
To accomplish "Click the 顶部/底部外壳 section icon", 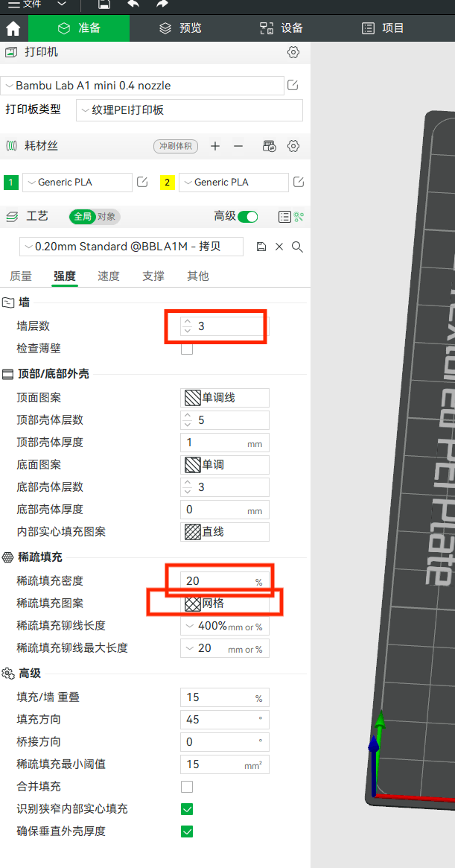I will (x=7, y=374).
